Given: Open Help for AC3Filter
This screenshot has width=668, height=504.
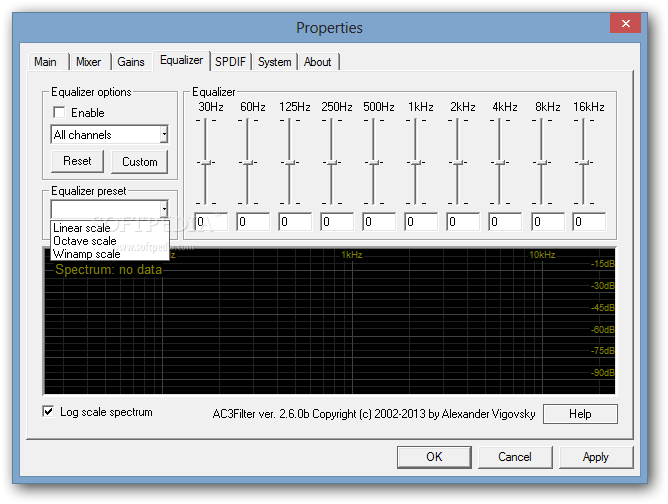Looking at the screenshot, I should [580, 414].
